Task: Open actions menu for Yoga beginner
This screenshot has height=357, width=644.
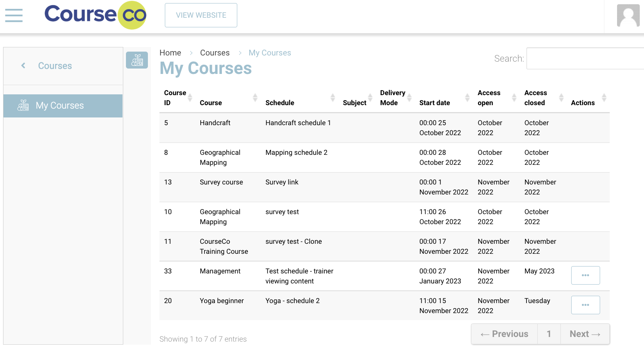Action: (585, 305)
